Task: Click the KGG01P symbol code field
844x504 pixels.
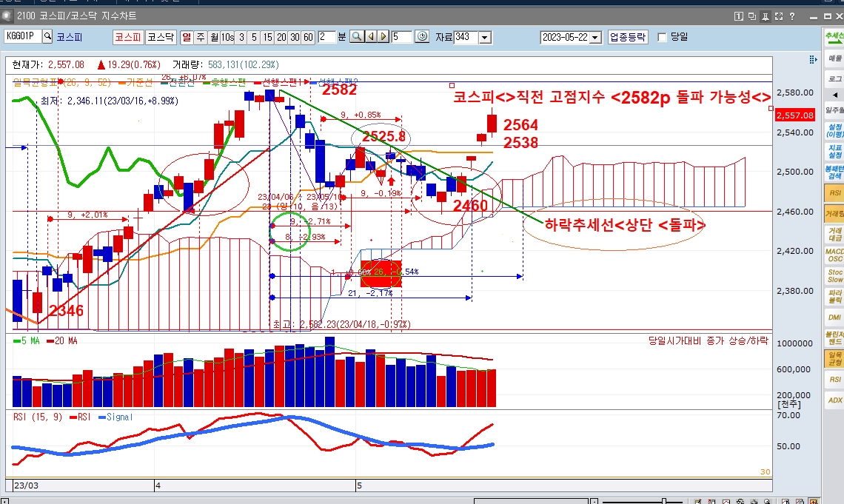Action: click(x=23, y=36)
